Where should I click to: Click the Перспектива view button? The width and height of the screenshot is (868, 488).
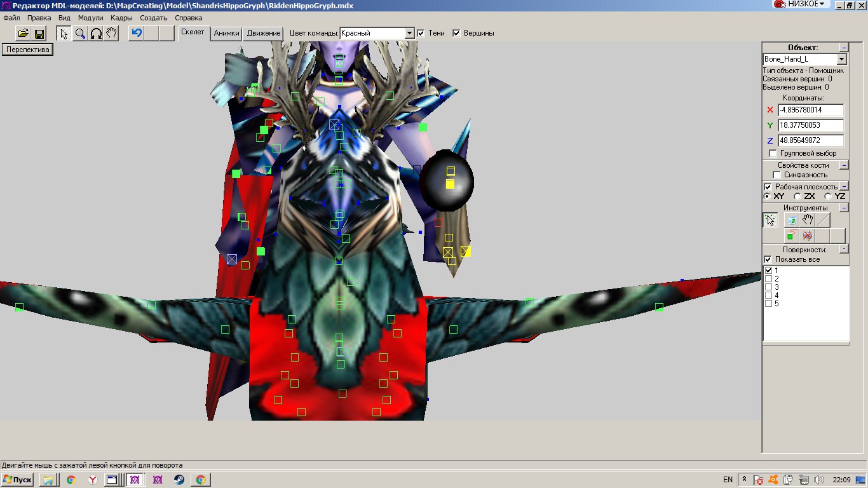tap(28, 50)
